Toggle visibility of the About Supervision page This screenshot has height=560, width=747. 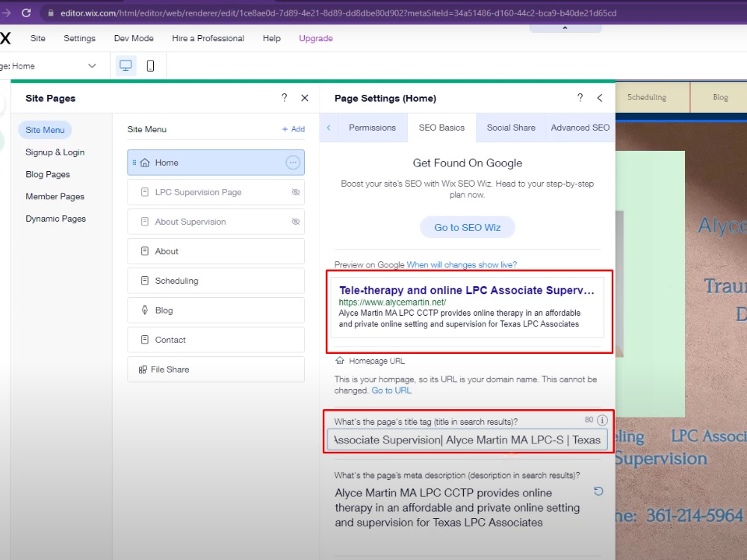pyautogui.click(x=295, y=222)
